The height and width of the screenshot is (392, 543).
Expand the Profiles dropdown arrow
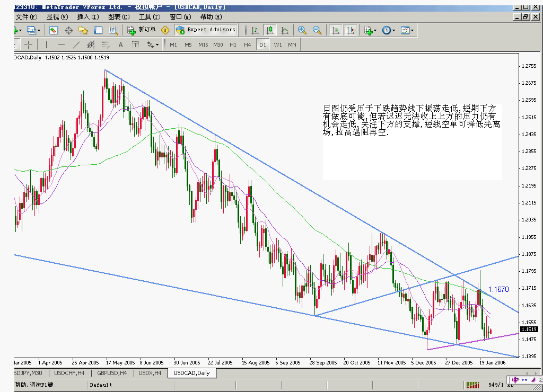click(x=39, y=30)
